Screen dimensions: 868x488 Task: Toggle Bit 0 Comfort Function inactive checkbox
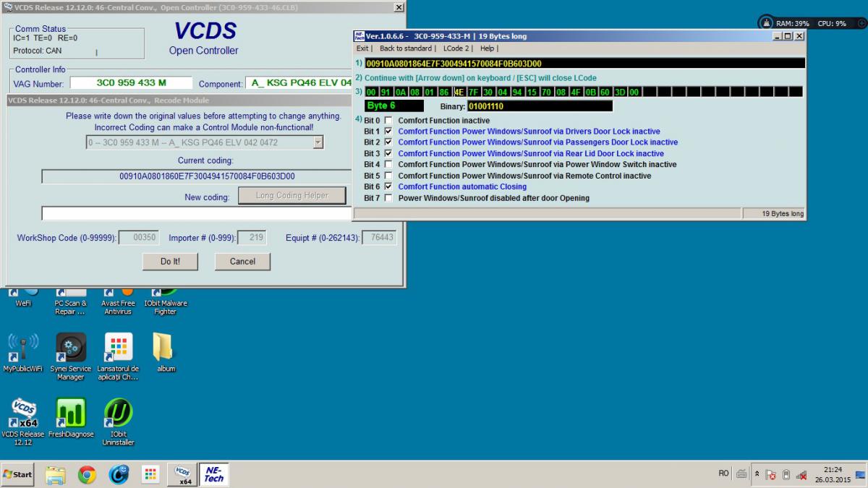click(x=388, y=121)
